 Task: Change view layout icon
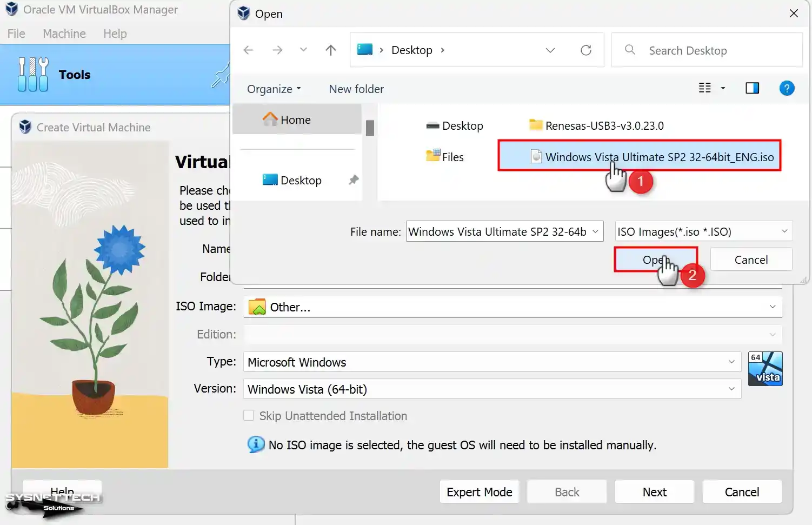705,88
